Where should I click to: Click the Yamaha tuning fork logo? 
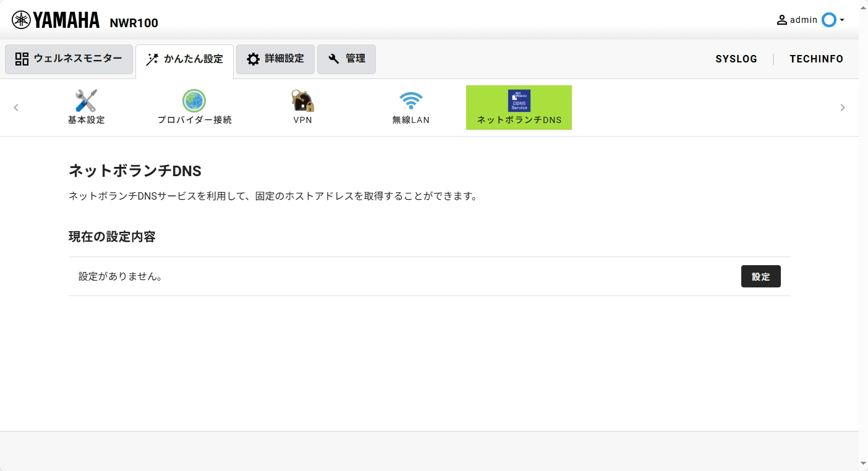coord(21,20)
